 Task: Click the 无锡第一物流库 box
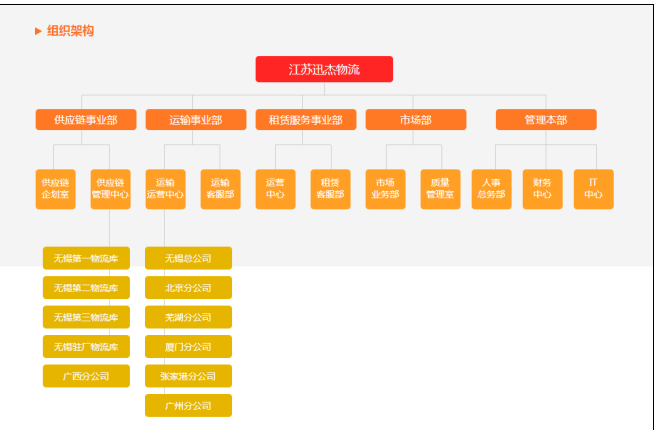pyautogui.click(x=86, y=258)
